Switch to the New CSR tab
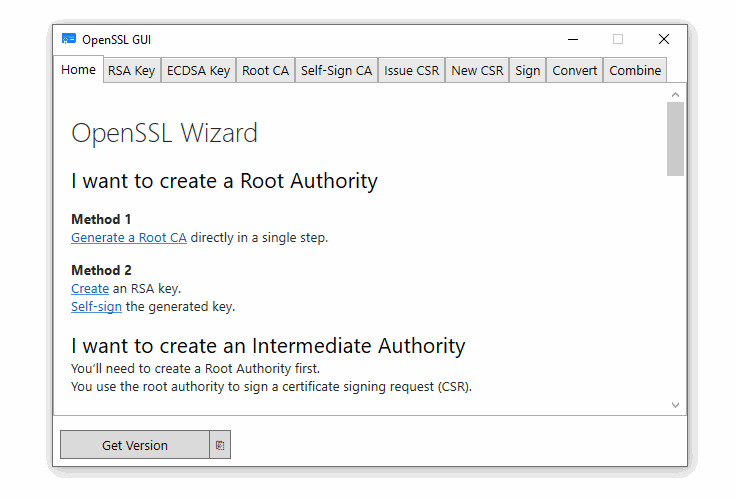 point(477,70)
